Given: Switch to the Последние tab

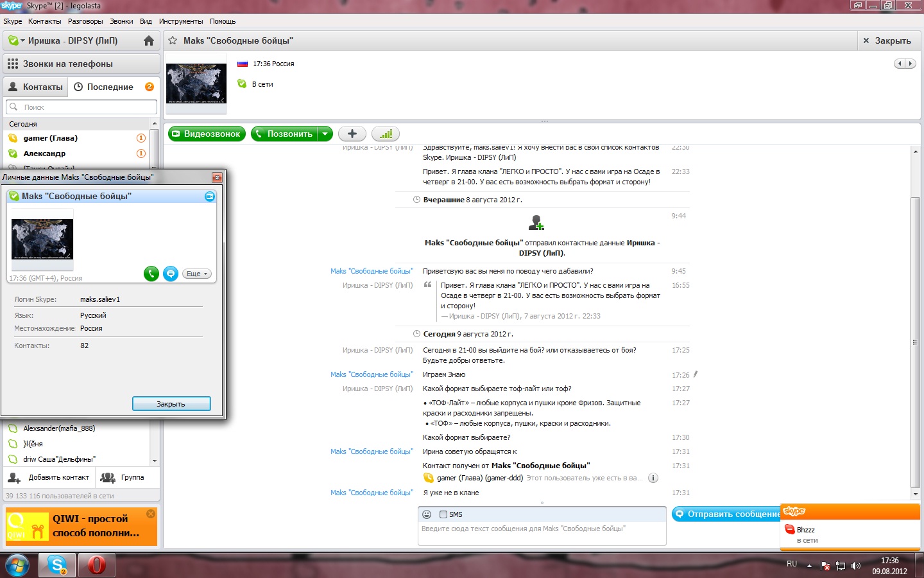Looking at the screenshot, I should point(114,87).
